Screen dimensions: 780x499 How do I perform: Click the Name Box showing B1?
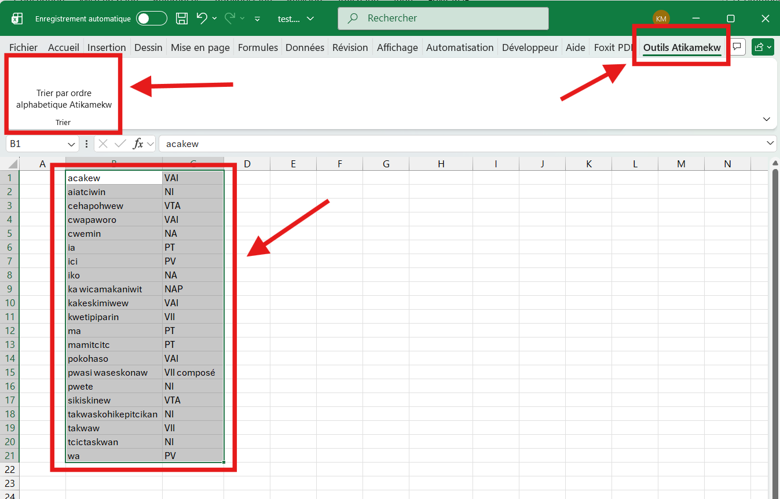(x=36, y=144)
